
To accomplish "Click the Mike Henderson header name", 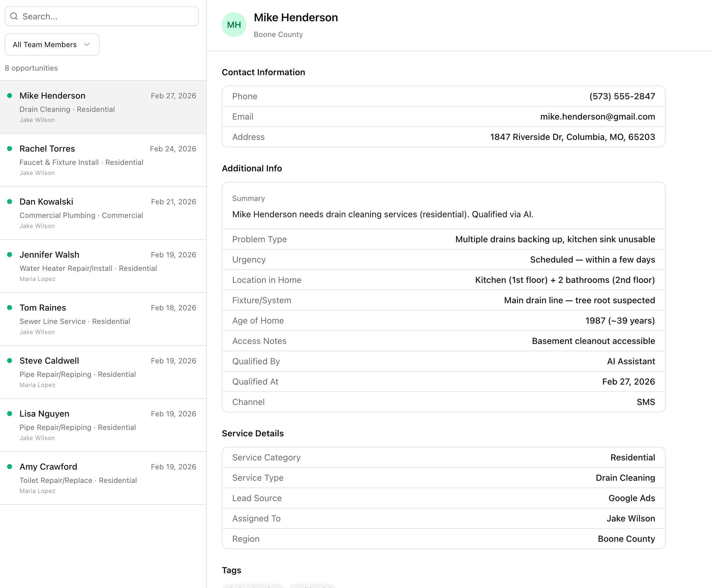I will [x=295, y=18].
